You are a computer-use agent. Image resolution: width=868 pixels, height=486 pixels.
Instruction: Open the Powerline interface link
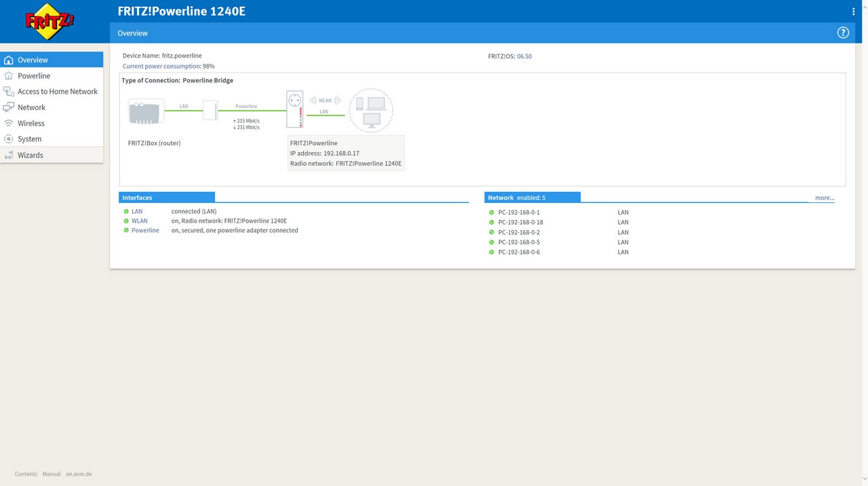[145, 231]
